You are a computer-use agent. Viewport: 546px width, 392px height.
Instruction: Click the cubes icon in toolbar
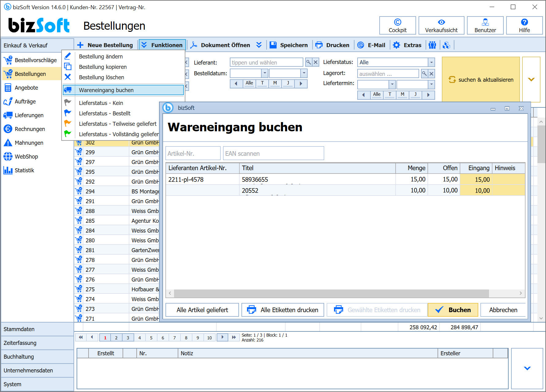pyautogui.click(x=446, y=45)
